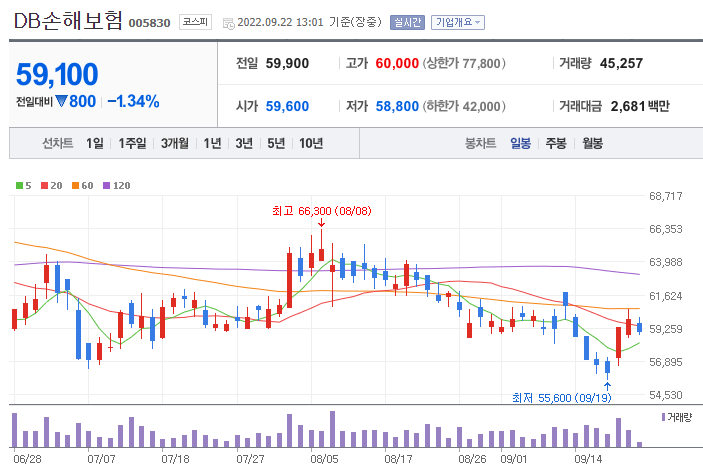Click the 68,717 price axis label
Image resolution: width=703 pixels, height=471 pixels.
click(x=666, y=196)
